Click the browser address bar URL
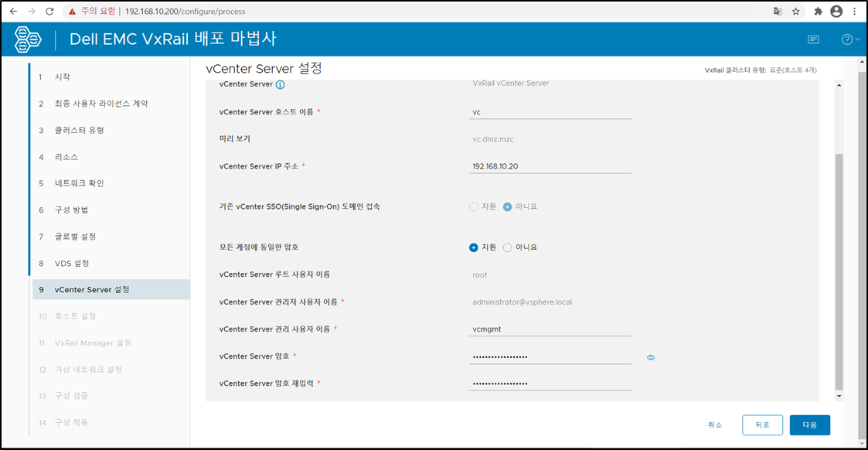 click(185, 11)
